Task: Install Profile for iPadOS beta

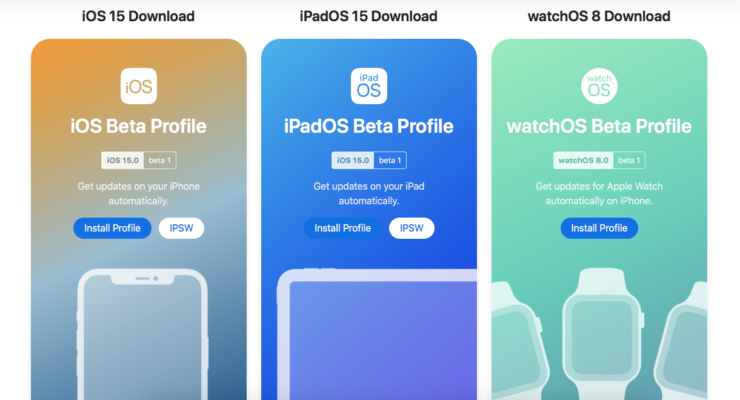Action: tap(343, 228)
